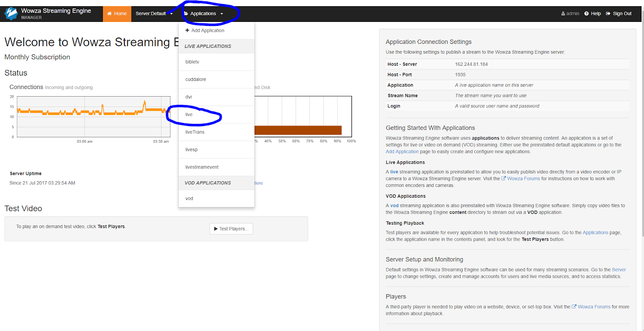This screenshot has width=644, height=331.
Task: Click the uptime text Since 21 Jul 2017
Action: [42, 183]
